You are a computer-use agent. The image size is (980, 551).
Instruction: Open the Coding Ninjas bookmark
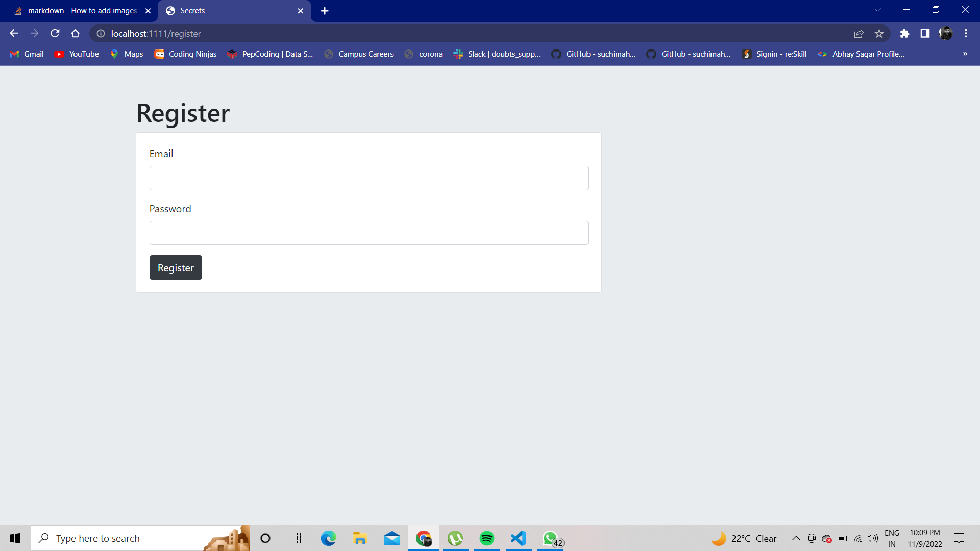(185, 54)
